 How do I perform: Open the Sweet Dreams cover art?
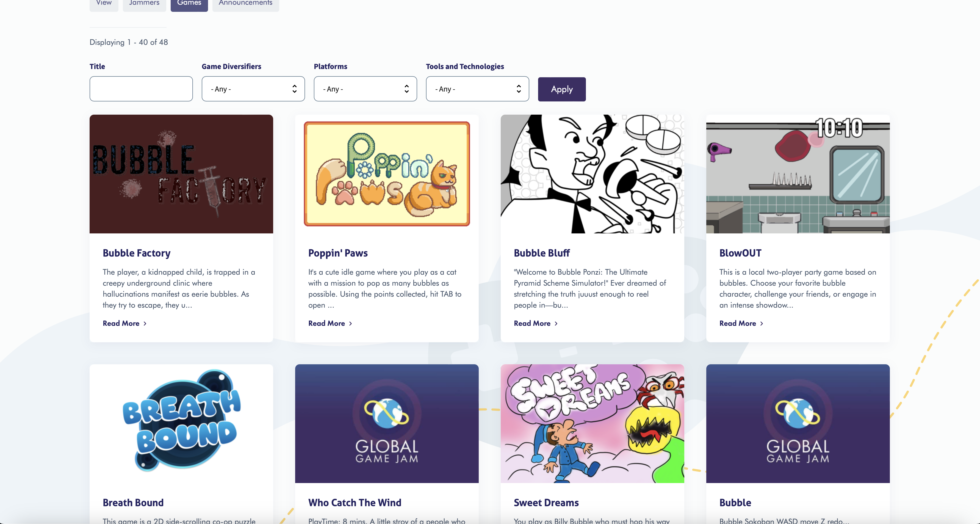coord(592,423)
